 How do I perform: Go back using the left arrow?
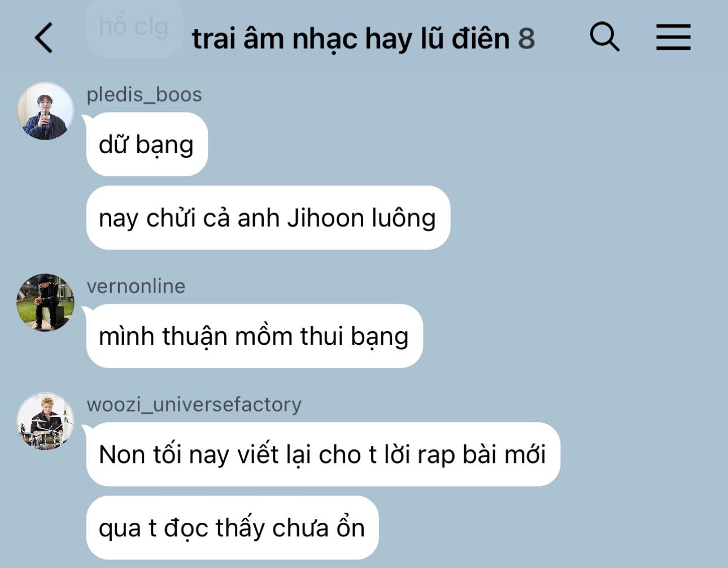coord(44,38)
